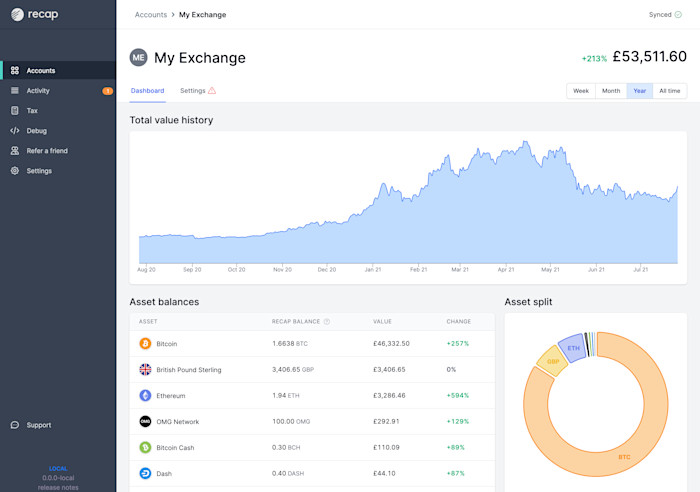Switch to the Settings tab

(x=198, y=91)
